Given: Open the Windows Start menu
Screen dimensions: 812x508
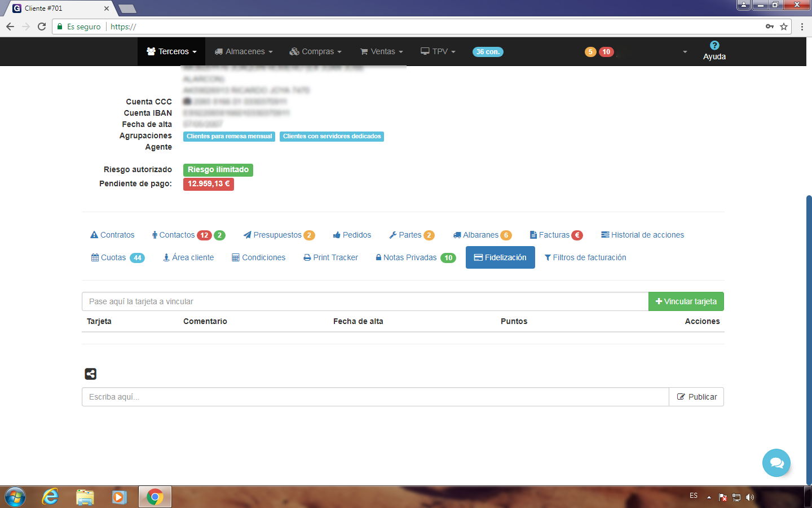Looking at the screenshot, I should (x=15, y=497).
